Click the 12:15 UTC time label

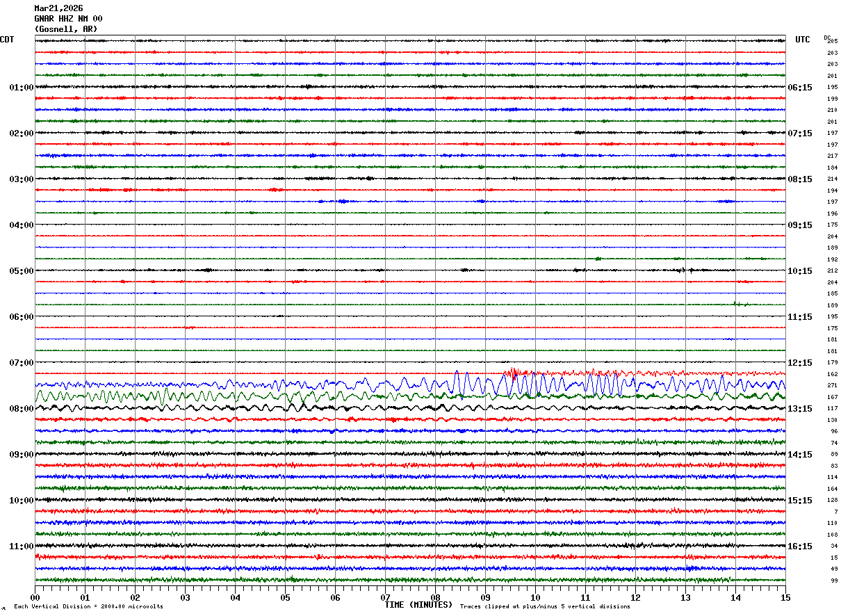[801, 363]
